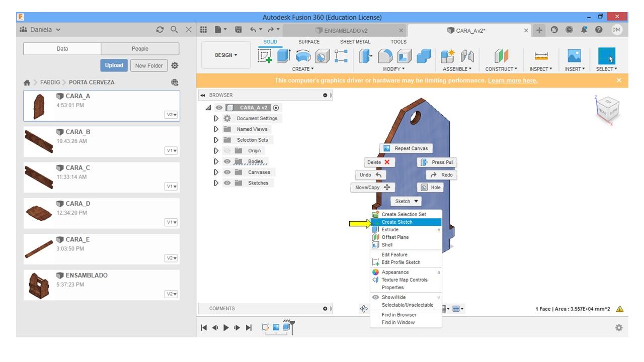Toggle visibility of the Sketches folder
Viewport: 644px width, 362px height.
click(227, 183)
